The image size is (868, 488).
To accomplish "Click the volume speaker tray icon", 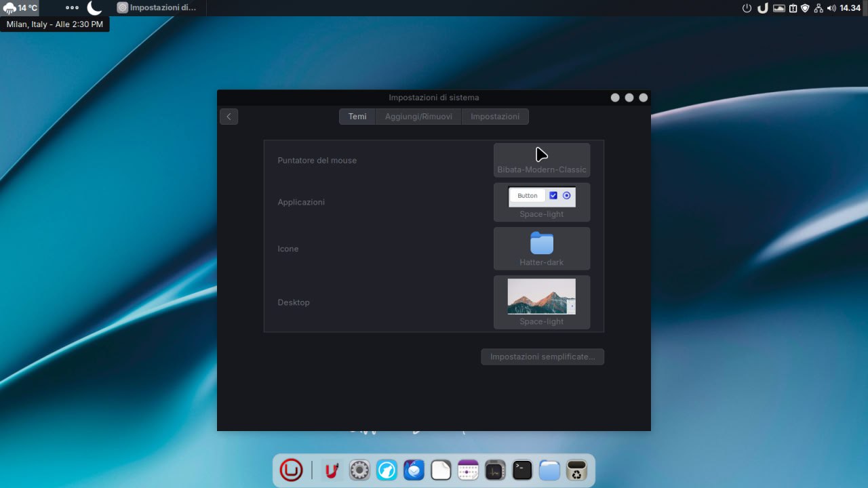I will click(831, 8).
